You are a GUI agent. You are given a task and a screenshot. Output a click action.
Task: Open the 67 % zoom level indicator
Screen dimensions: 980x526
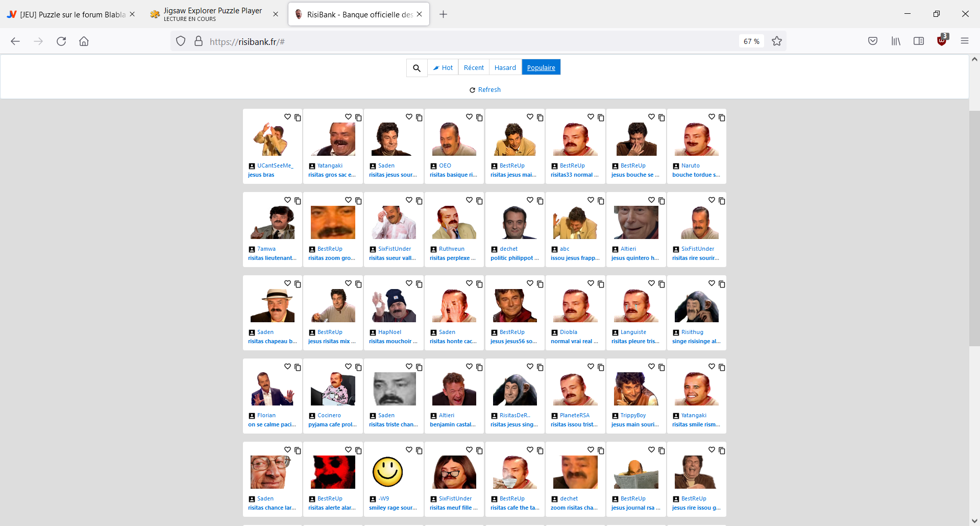pyautogui.click(x=751, y=41)
